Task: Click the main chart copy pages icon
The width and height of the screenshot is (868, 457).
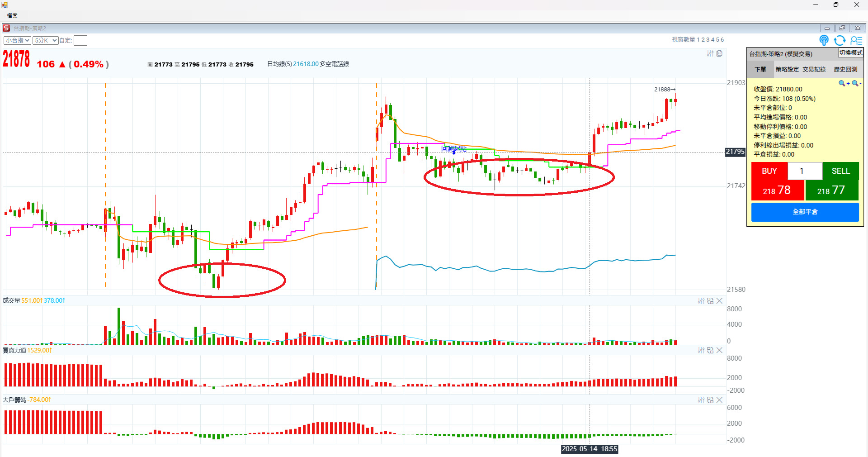Action: [719, 53]
